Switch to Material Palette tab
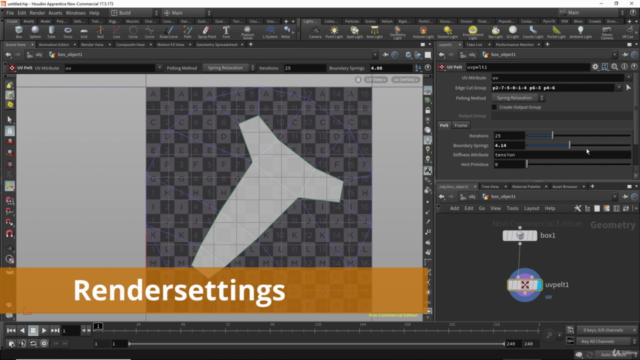This screenshot has height=360, width=640. pos(526,187)
